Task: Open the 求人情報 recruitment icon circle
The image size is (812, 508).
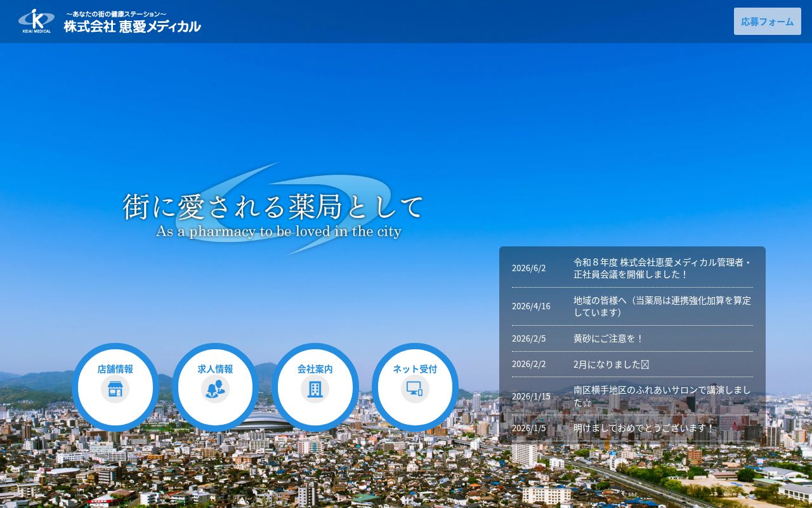Action: (x=216, y=387)
